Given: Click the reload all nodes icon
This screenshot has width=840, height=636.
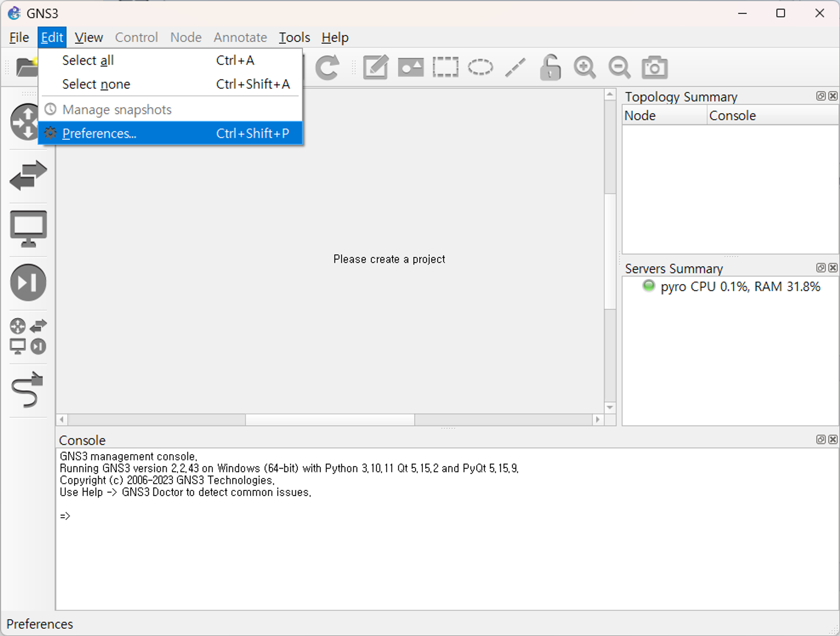Looking at the screenshot, I should coord(327,68).
